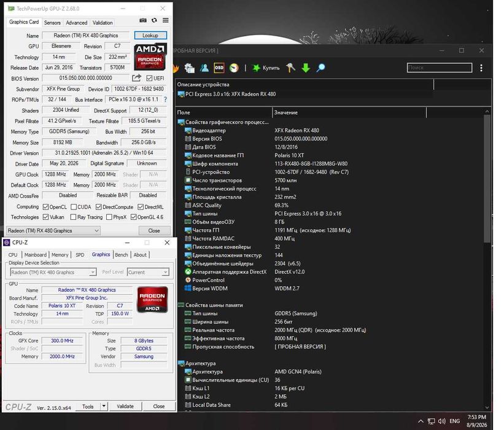The image size is (504, 430).
Task: Click GPU-Z screenshot camera icon
Action: pos(143,20)
